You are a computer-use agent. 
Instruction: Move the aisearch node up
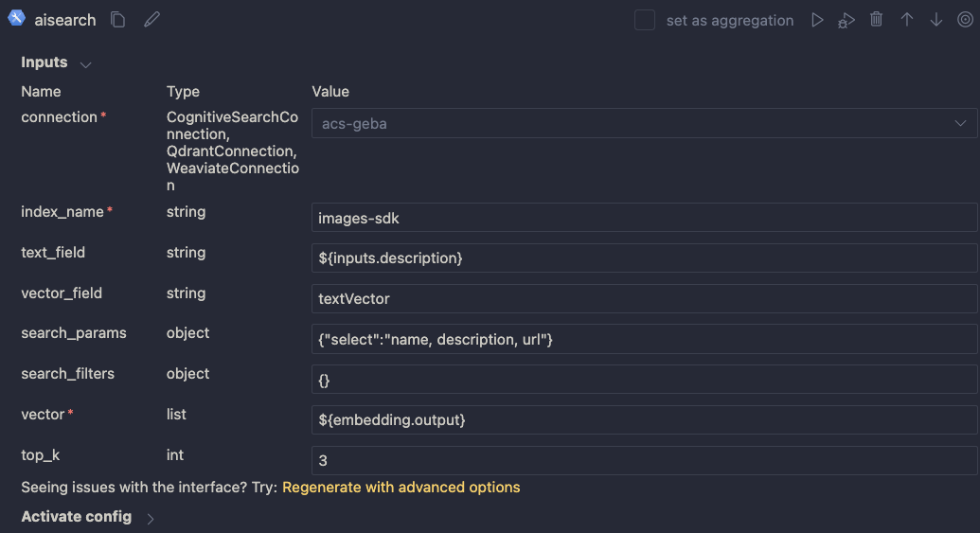tap(906, 20)
